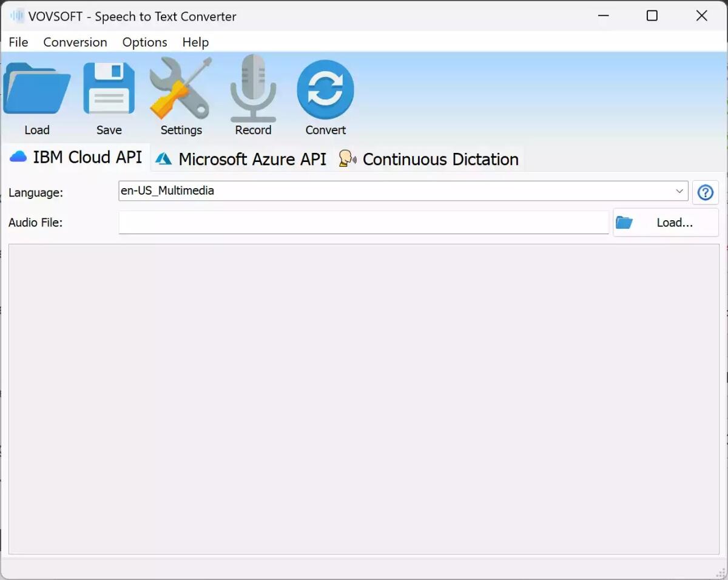Screen dimensions: 728x580
Task: Open the folder icon beside the Load button
Action: pos(624,222)
